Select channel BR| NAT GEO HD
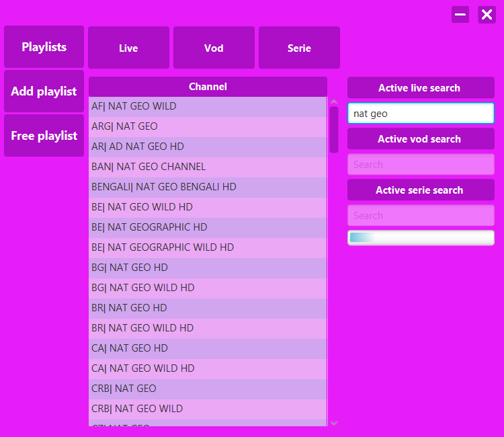 [x=208, y=309]
